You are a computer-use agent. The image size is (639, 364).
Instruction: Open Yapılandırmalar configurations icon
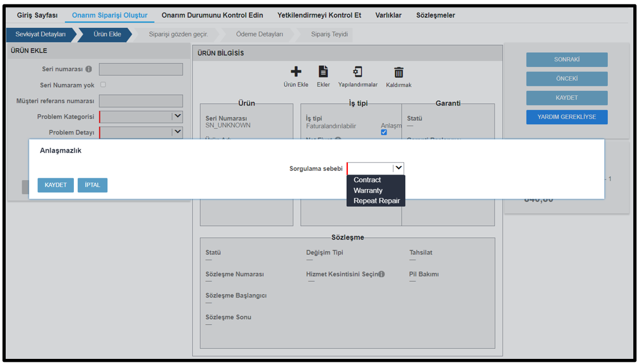(x=358, y=72)
